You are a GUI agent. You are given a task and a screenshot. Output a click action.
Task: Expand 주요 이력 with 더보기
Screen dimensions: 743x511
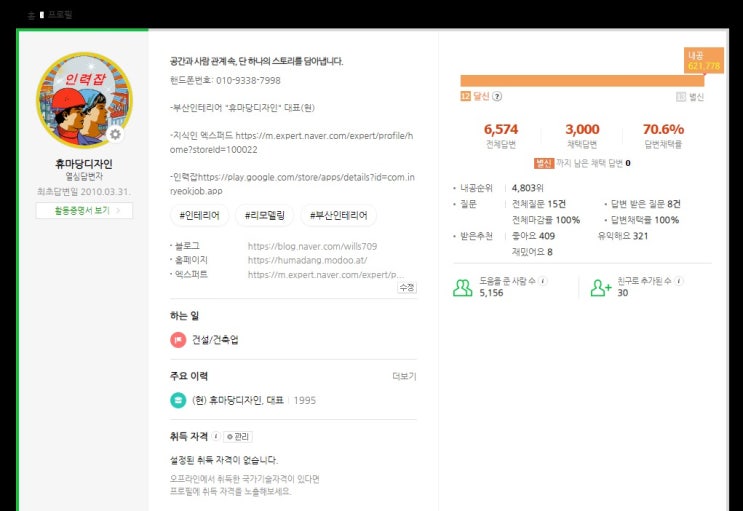click(x=404, y=376)
